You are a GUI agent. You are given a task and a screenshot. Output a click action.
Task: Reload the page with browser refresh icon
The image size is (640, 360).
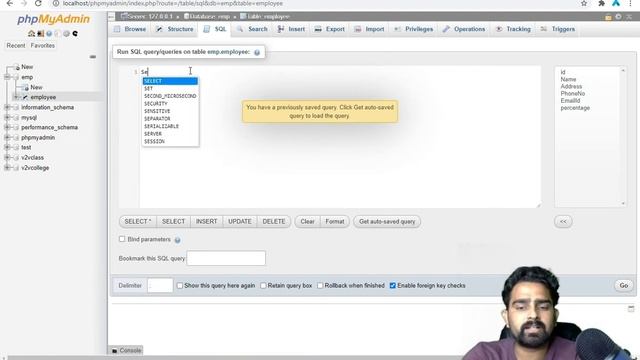[38, 3]
